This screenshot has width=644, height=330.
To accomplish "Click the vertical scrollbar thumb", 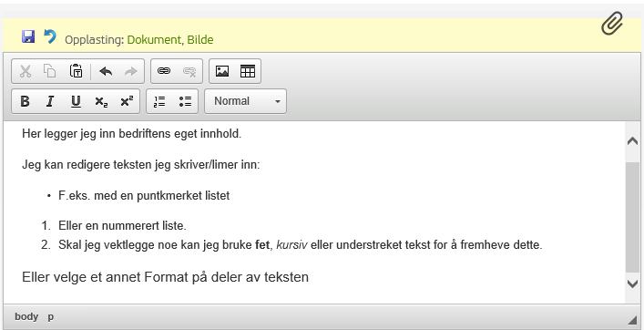I will [632, 217].
